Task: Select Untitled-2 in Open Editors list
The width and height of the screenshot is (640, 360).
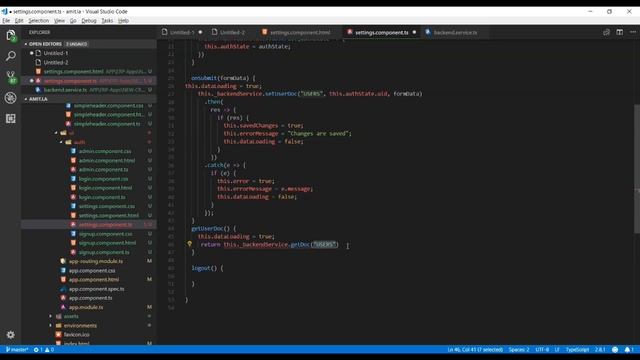Action: 56,62
